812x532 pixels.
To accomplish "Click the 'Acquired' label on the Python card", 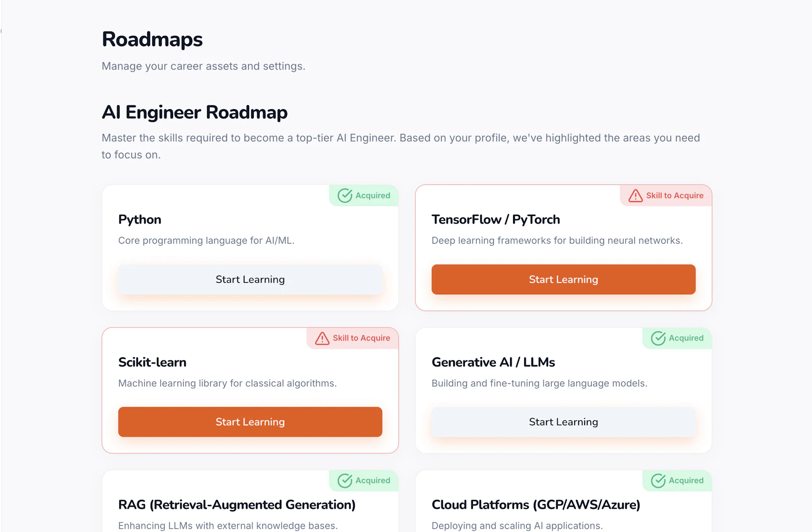I will pos(373,195).
